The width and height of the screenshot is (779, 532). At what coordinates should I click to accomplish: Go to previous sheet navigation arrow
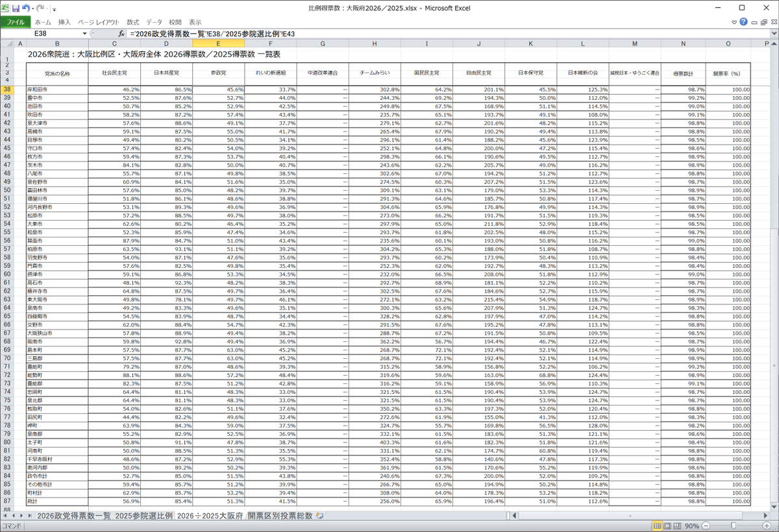tap(13, 515)
